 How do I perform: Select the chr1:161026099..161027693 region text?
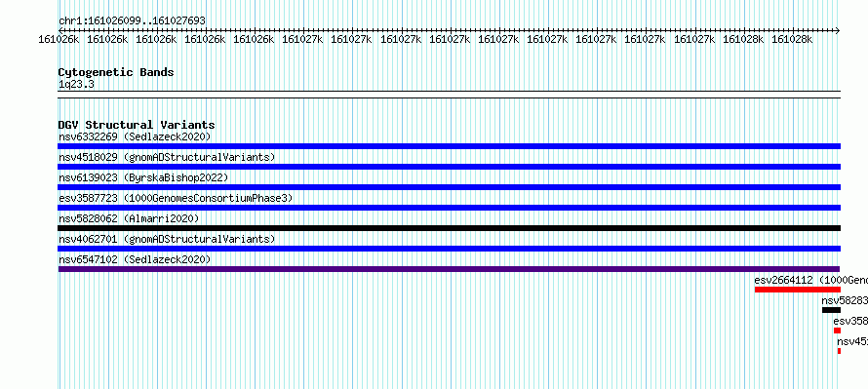(132, 20)
